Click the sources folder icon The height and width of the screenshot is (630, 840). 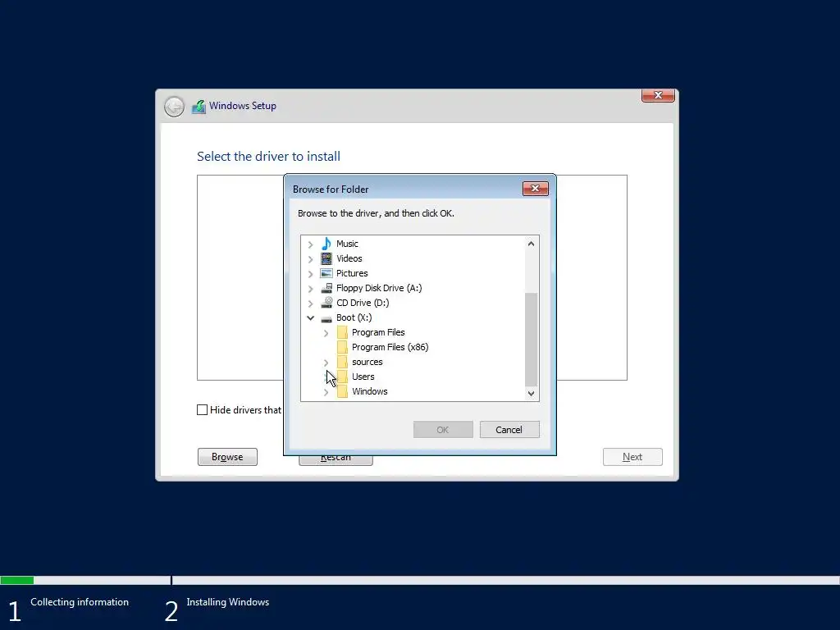[x=342, y=362]
